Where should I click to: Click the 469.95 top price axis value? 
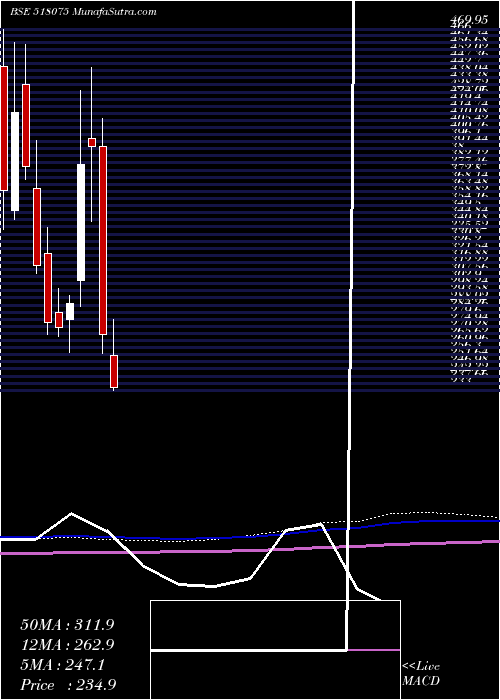[x=469, y=20]
